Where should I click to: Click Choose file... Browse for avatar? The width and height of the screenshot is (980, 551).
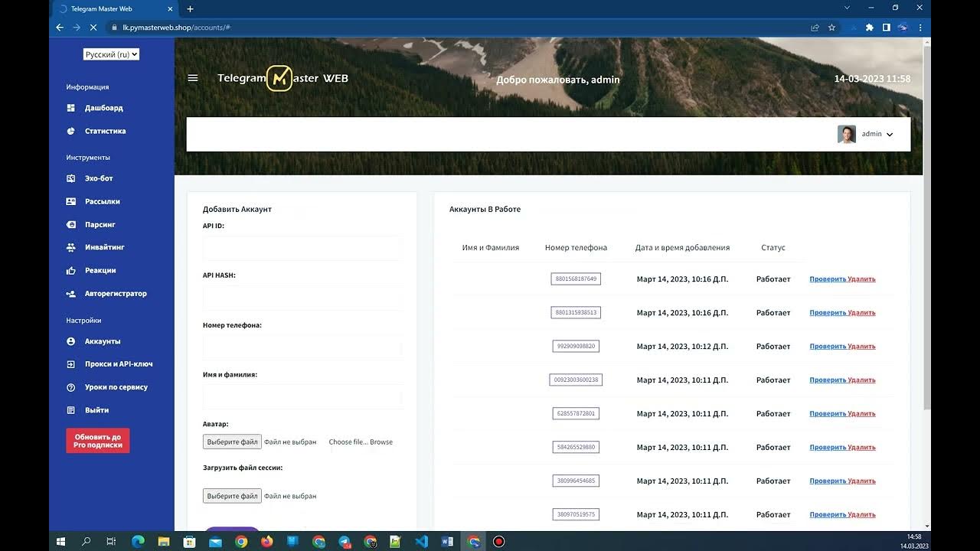361,442
